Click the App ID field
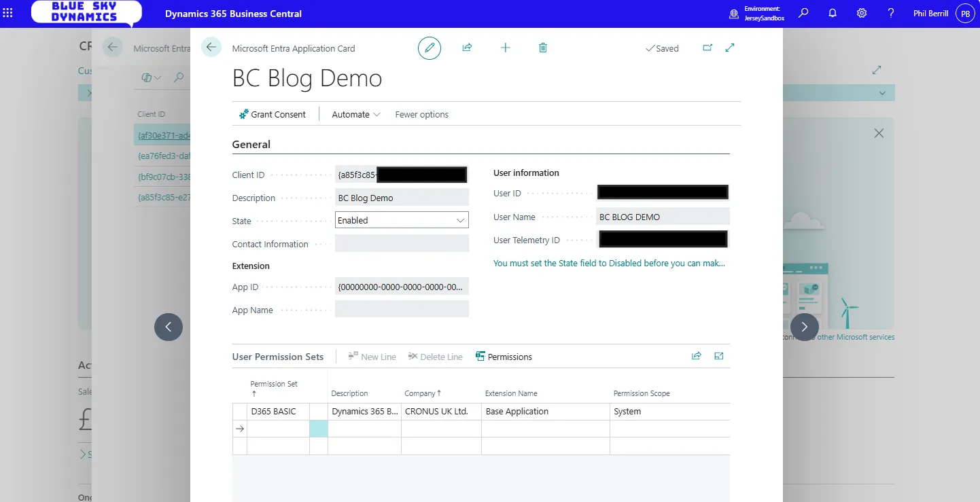The height and width of the screenshot is (502, 980). point(402,287)
